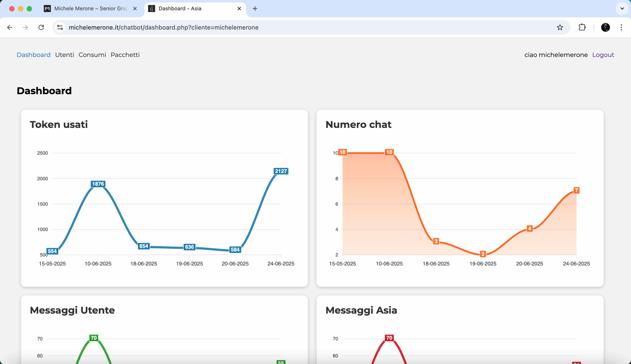Open Chrome's three-dot menu
This screenshot has height=364, width=631.
[621, 27]
